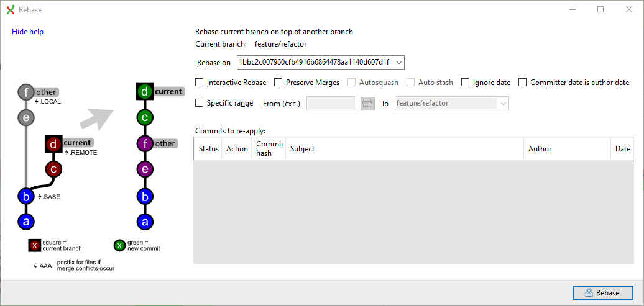644x306 pixels.
Task: Click the Rebase button
Action: (602, 292)
